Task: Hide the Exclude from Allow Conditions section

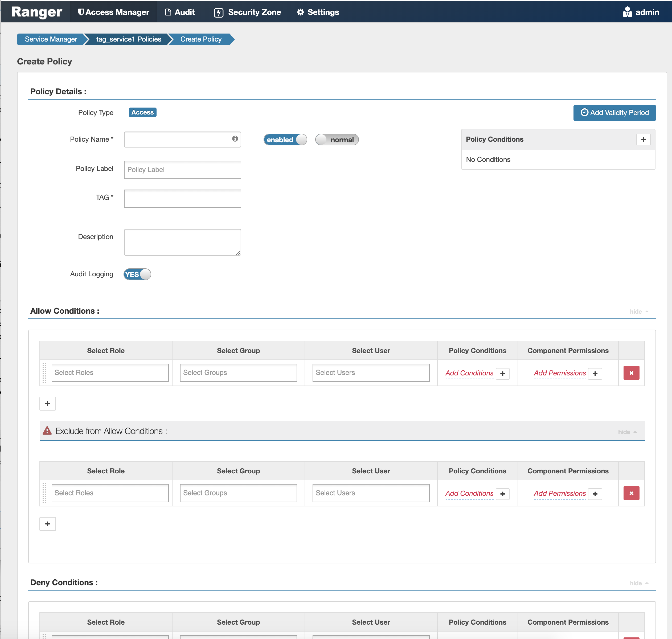Action: (x=627, y=432)
